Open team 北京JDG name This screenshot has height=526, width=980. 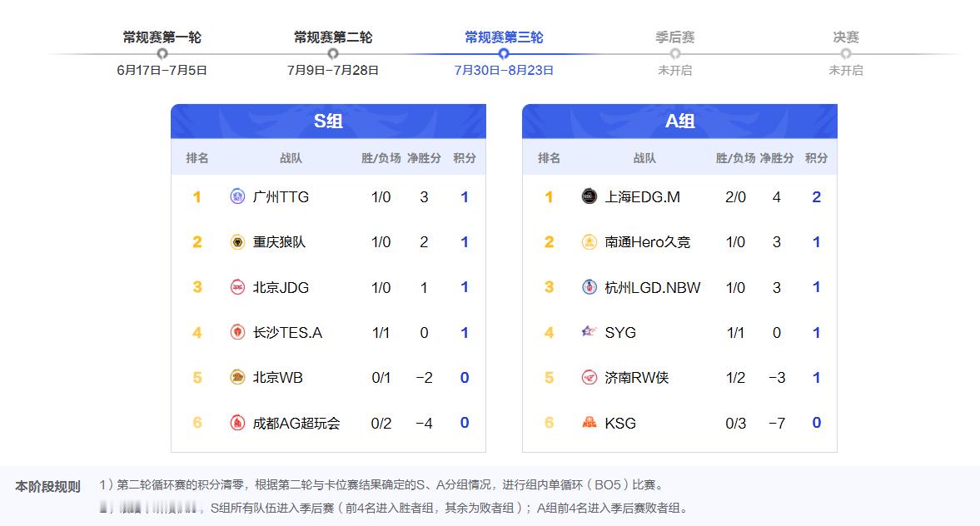pos(281,287)
